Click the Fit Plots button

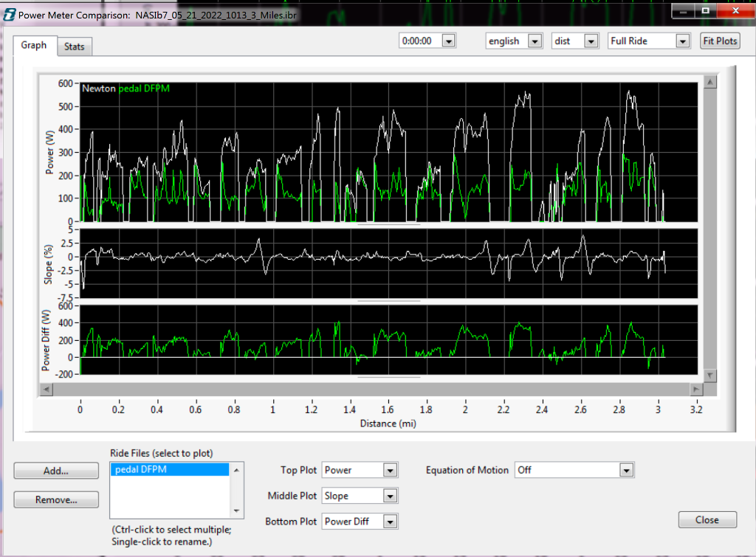[x=719, y=41]
